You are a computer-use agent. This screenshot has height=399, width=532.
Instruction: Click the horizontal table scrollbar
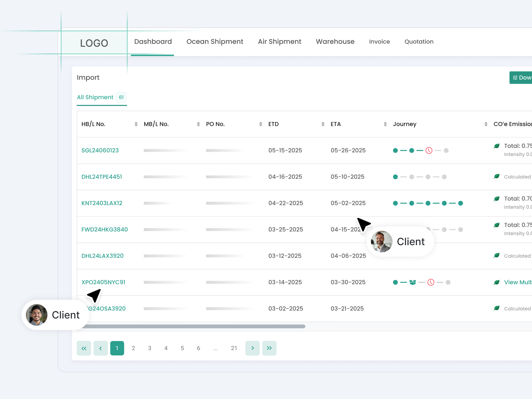coord(193,326)
